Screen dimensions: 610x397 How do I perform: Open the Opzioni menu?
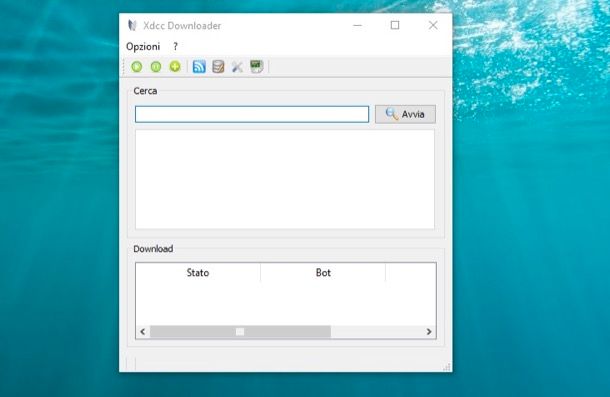pyautogui.click(x=143, y=46)
